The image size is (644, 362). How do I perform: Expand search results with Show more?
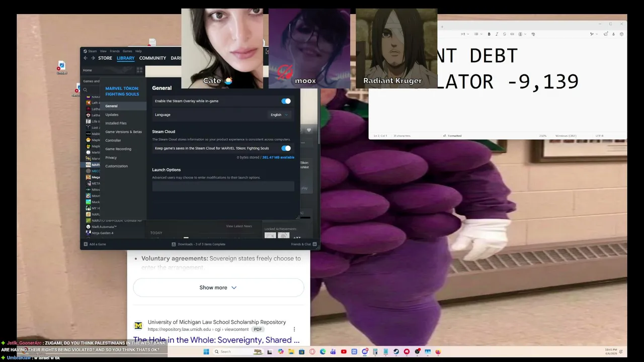click(218, 288)
